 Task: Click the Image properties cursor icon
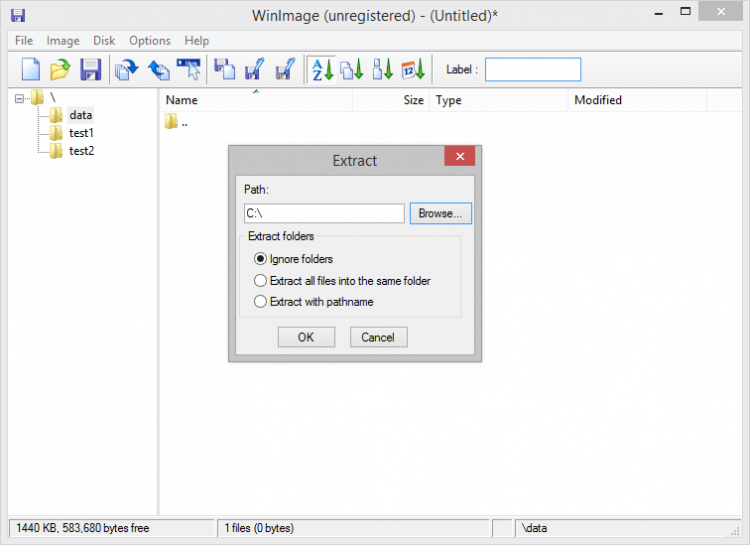(189, 70)
